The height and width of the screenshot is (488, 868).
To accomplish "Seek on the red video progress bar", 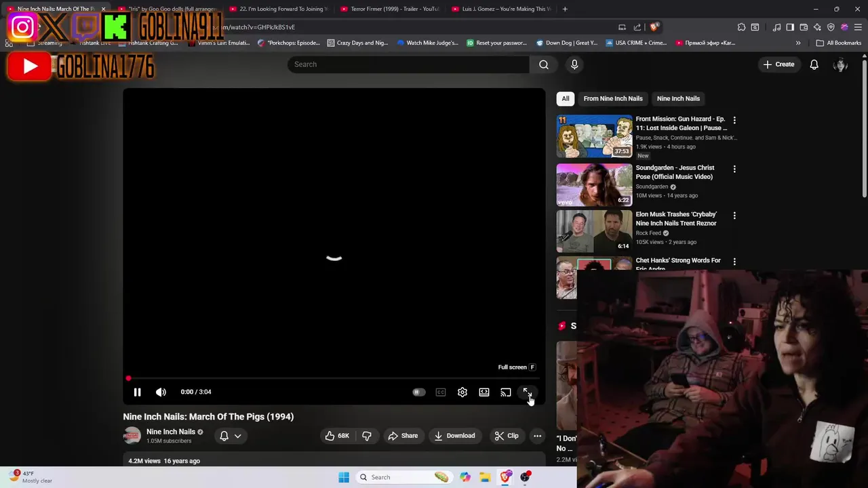I will pyautogui.click(x=334, y=378).
